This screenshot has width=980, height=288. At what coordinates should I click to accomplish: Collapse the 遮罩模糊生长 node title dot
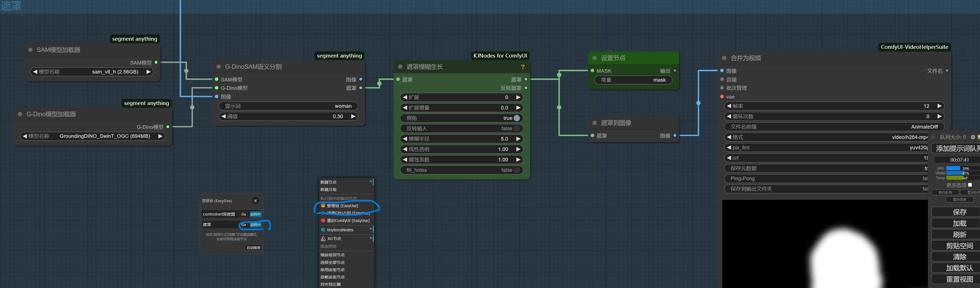pyautogui.click(x=400, y=67)
